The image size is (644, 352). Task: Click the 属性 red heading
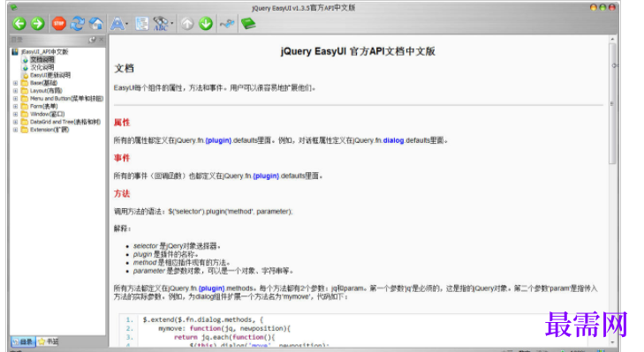click(122, 123)
